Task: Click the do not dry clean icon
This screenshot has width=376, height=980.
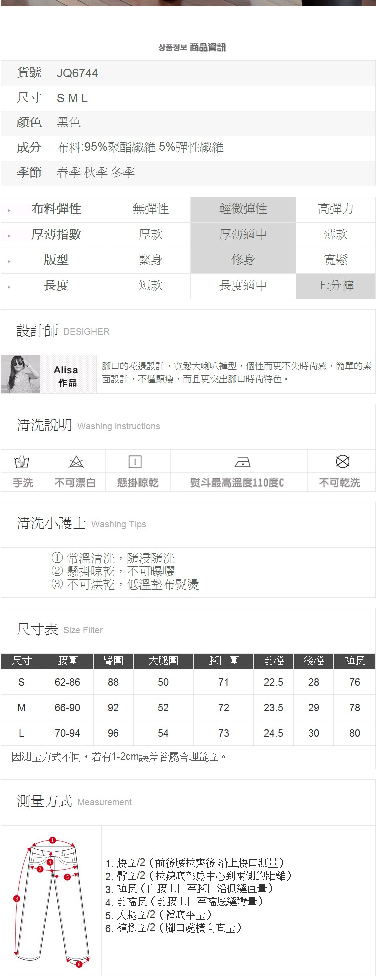Action: pyautogui.click(x=342, y=461)
